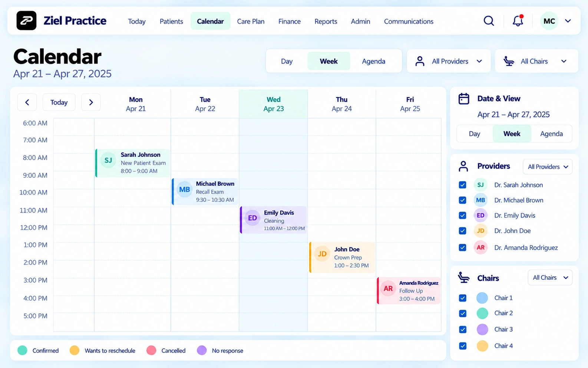Click the Date & View calendar icon
Viewport: 588px width, 368px height.
(464, 99)
